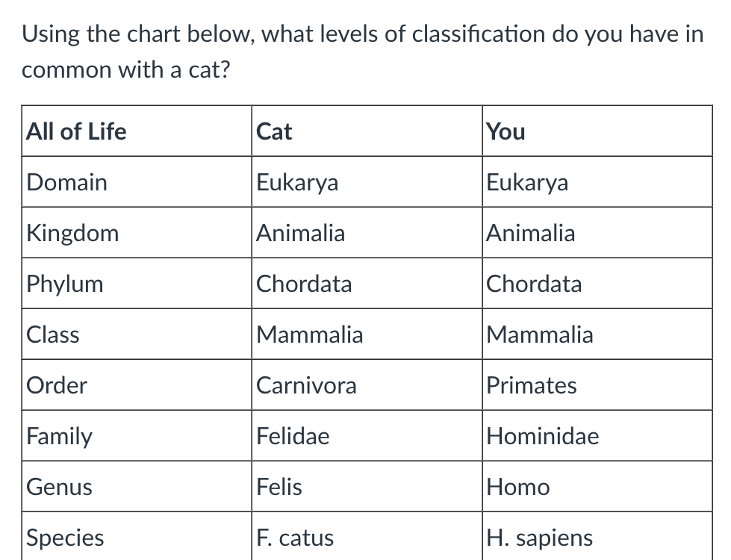The image size is (731, 560).
Task: Select the "Primates" cell
Action: point(532,386)
